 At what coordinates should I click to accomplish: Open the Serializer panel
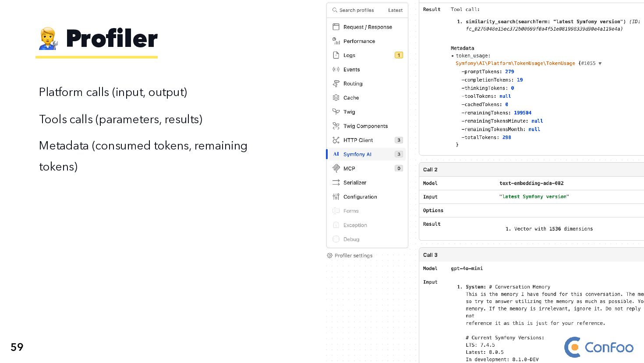[x=367, y=182]
